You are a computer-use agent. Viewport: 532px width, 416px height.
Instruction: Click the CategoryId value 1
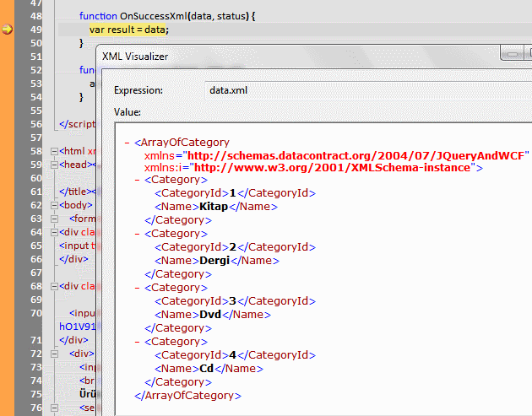tap(232, 193)
